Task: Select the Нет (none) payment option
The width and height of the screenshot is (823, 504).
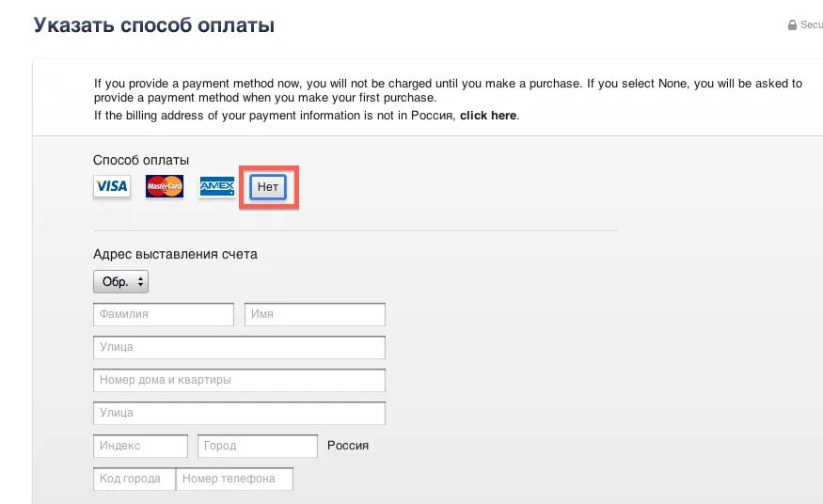Action: click(268, 187)
